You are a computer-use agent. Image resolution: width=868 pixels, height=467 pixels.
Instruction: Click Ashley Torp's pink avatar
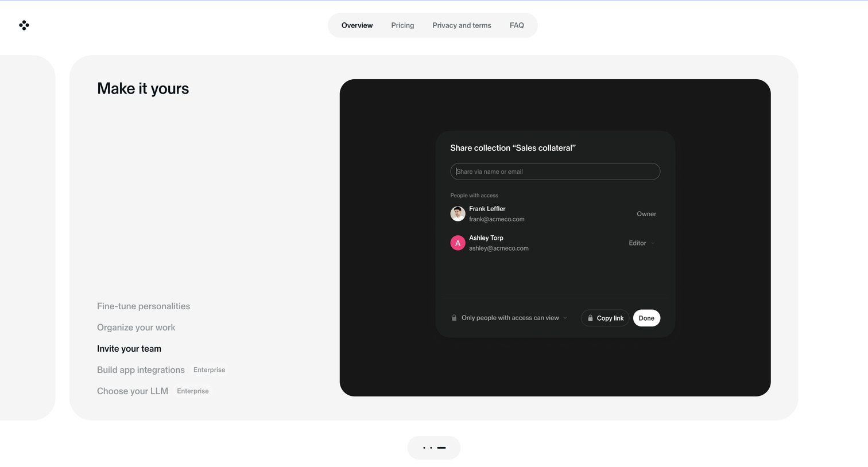coord(458,243)
